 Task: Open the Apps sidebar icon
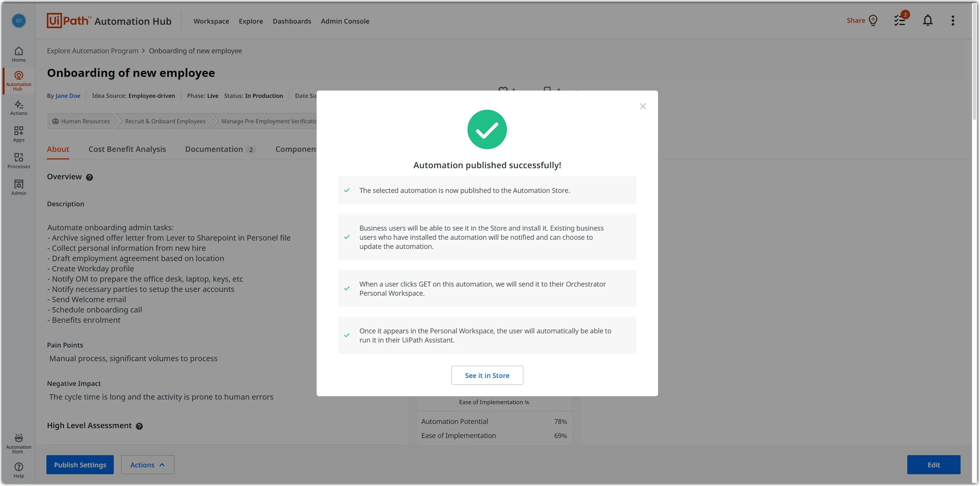point(19,134)
